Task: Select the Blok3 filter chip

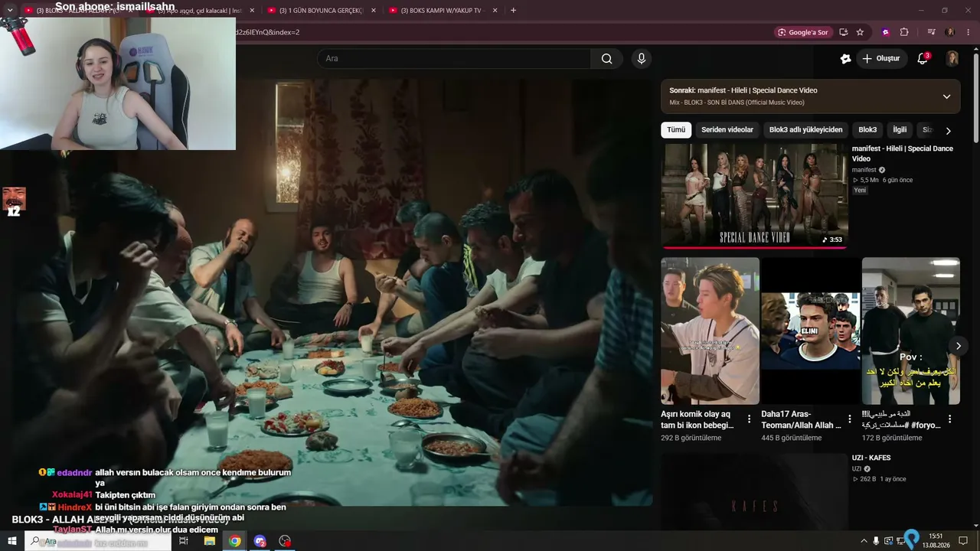Action: pos(867,130)
